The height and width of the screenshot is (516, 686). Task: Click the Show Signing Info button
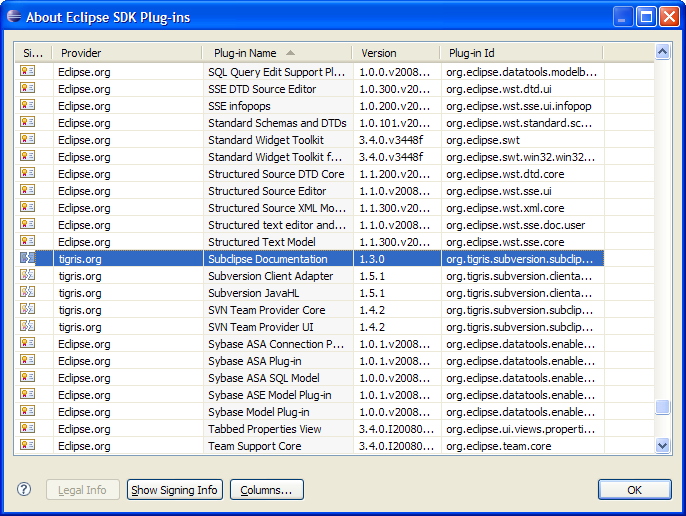tap(175, 490)
